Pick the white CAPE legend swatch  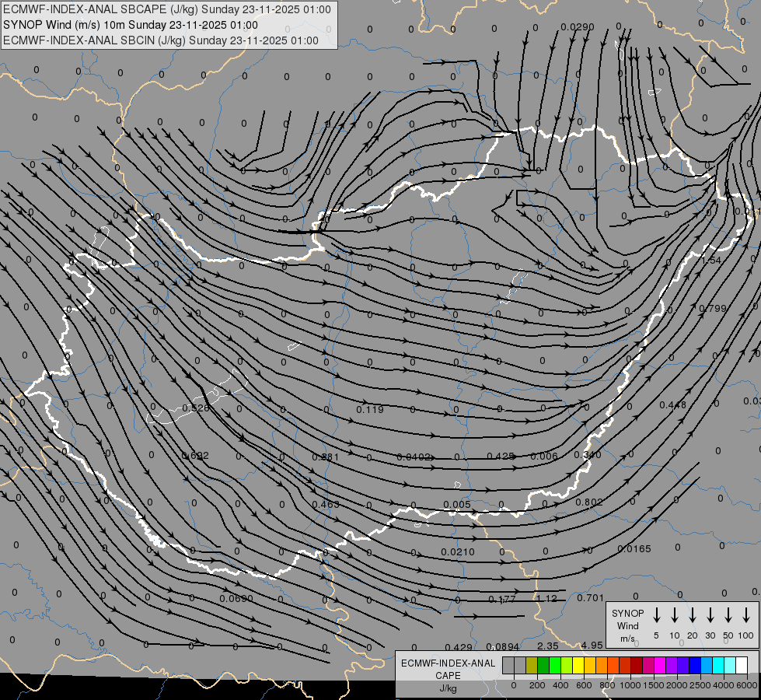(x=741, y=665)
